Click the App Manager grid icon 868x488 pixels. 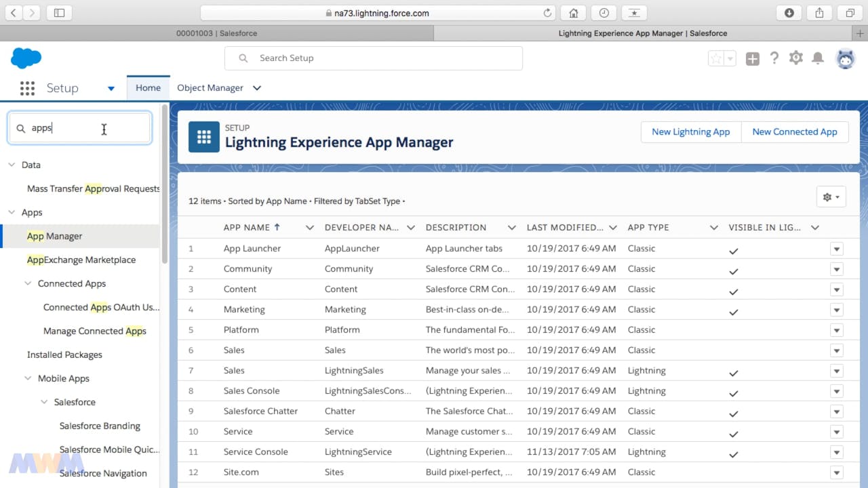pos(204,137)
